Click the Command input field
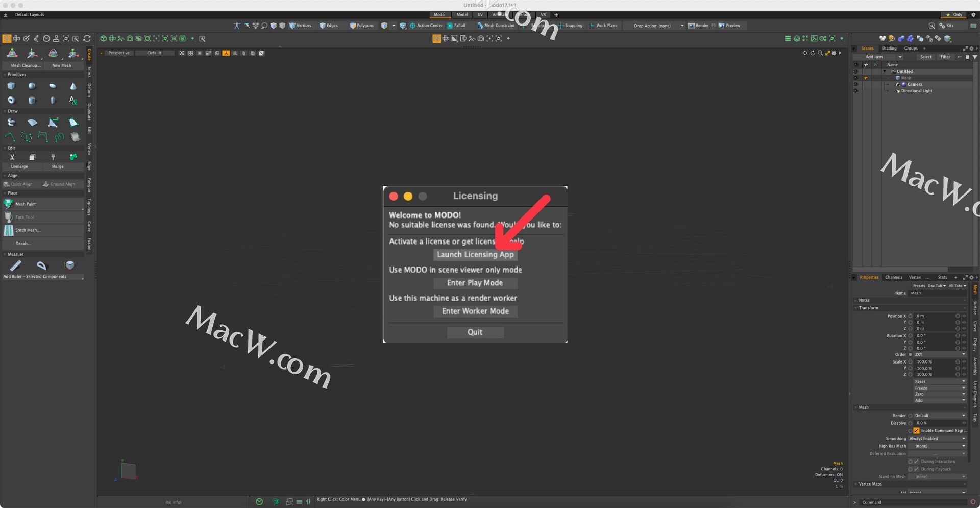Image resolution: width=980 pixels, height=508 pixels. pyautogui.click(x=914, y=502)
